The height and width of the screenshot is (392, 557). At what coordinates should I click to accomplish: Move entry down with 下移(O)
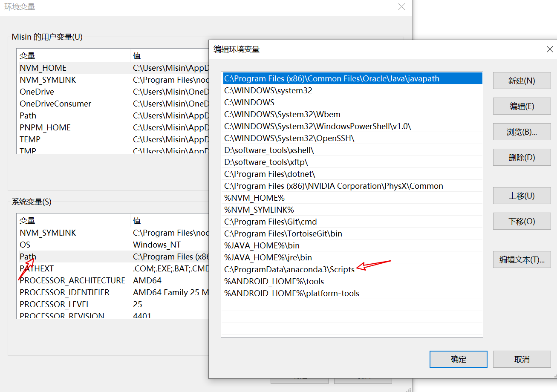tap(522, 221)
